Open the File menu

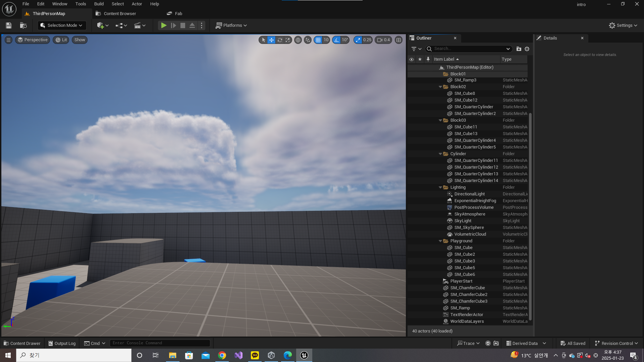[x=26, y=4]
